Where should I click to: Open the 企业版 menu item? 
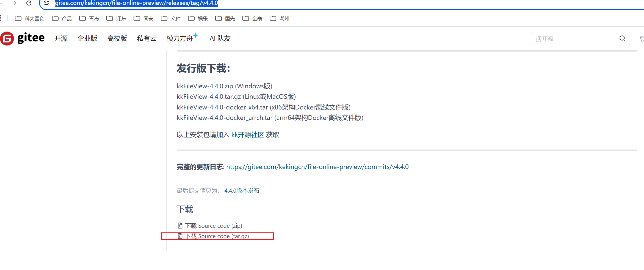coord(87,38)
